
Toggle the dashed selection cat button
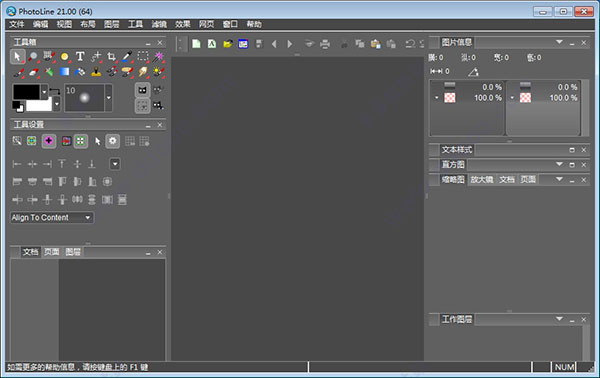click(142, 106)
